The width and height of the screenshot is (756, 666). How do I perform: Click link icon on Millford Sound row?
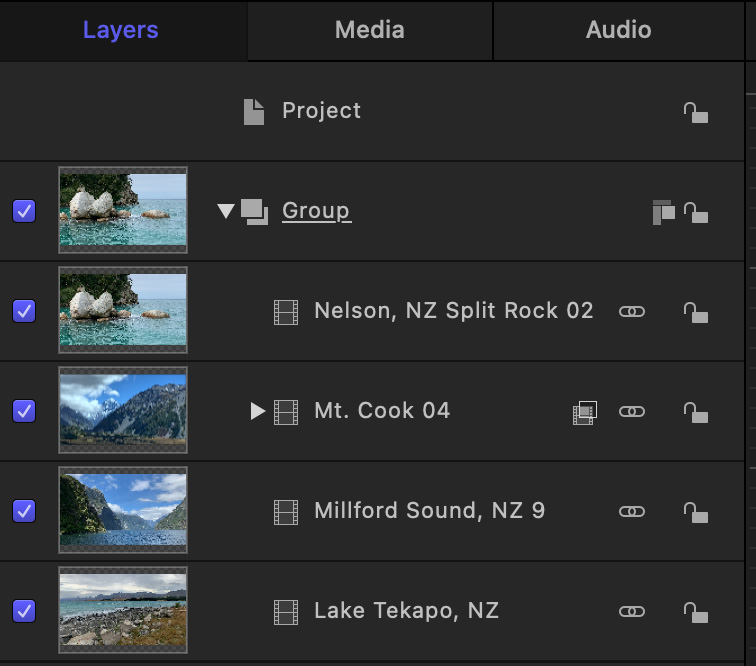click(x=632, y=512)
